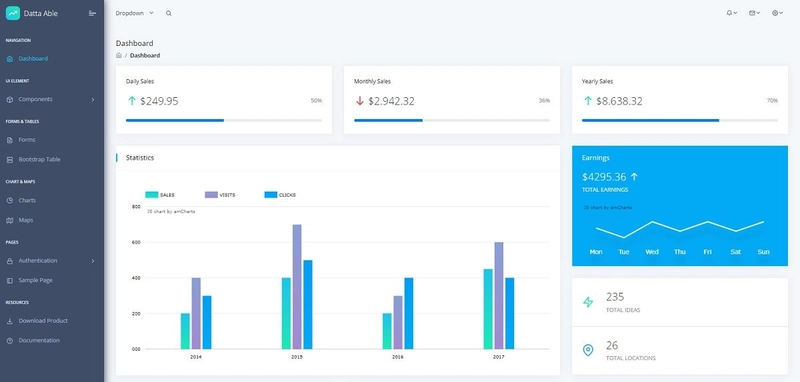Open the Maps menu item
Image resolution: width=800 pixels, height=382 pixels.
[26, 220]
